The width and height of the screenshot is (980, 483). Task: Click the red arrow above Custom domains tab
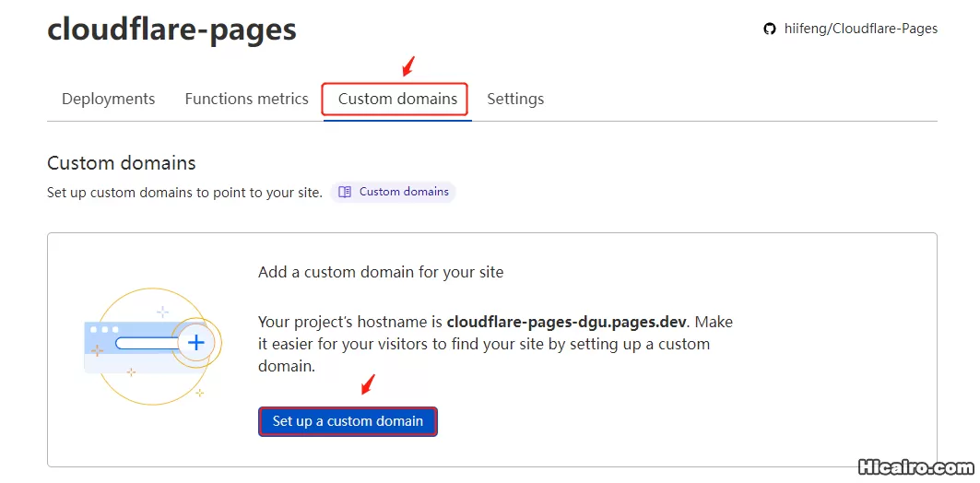pyautogui.click(x=408, y=66)
